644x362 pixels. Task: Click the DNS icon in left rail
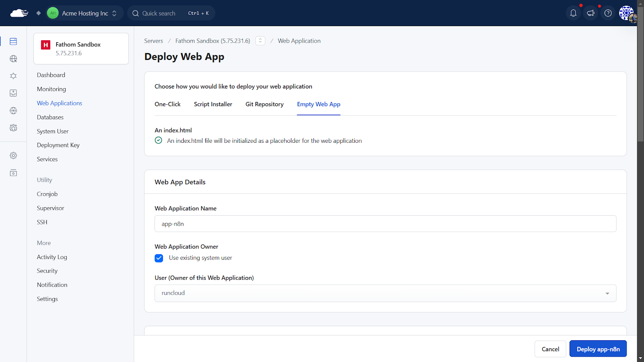point(13,111)
